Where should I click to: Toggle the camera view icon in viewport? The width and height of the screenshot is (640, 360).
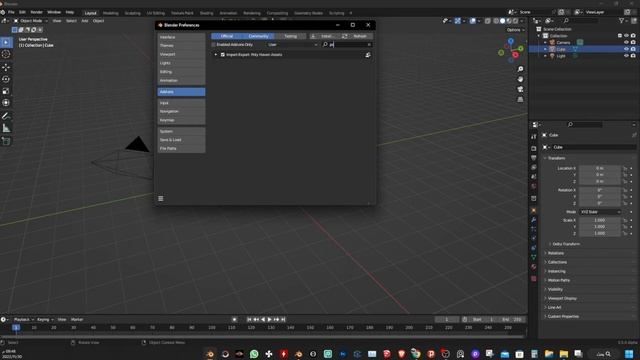pyautogui.click(x=520, y=89)
